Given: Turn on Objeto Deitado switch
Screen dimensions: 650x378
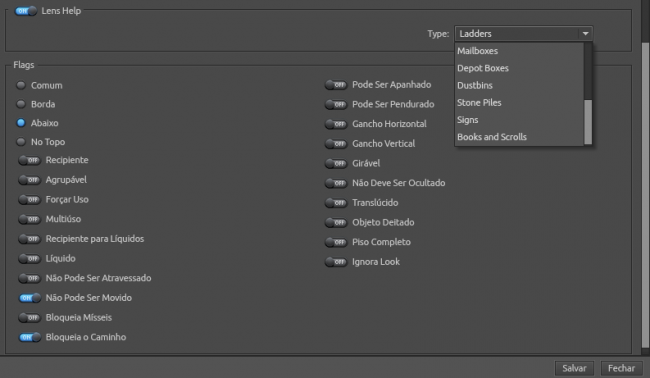Looking at the screenshot, I should tap(336, 223).
